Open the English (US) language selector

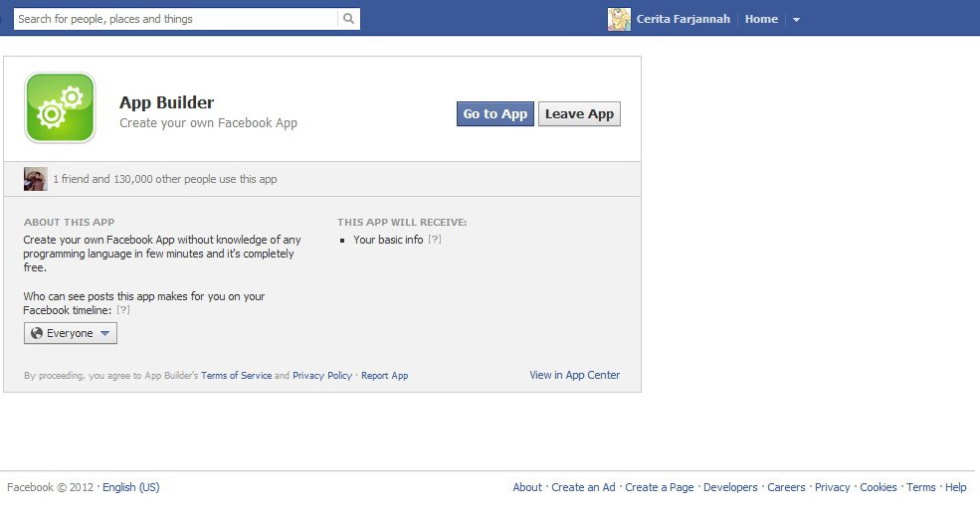(x=130, y=487)
